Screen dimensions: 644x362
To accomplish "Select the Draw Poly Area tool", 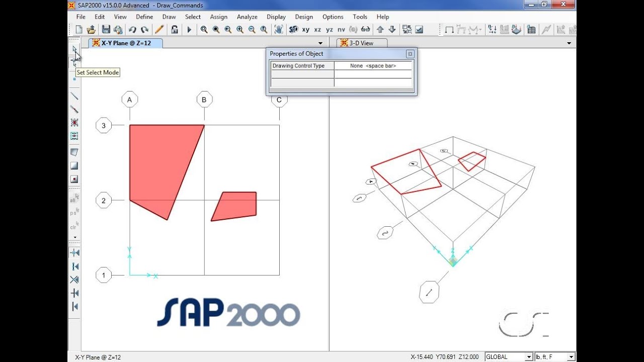I will tap(74, 152).
